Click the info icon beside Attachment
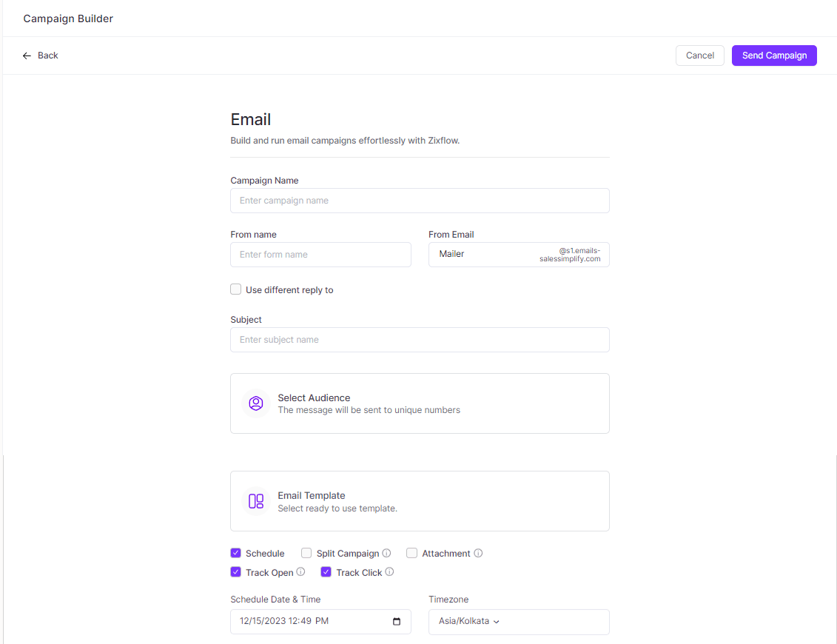The width and height of the screenshot is (837, 644). [478, 553]
